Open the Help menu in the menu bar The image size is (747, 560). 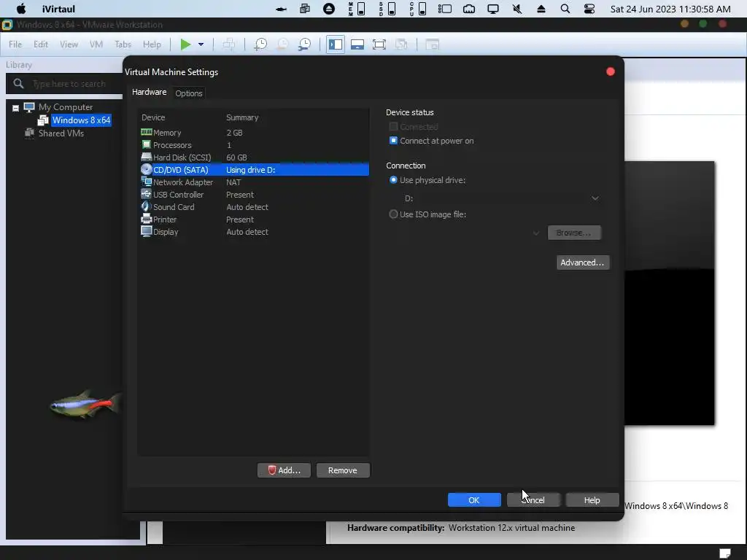tap(152, 44)
